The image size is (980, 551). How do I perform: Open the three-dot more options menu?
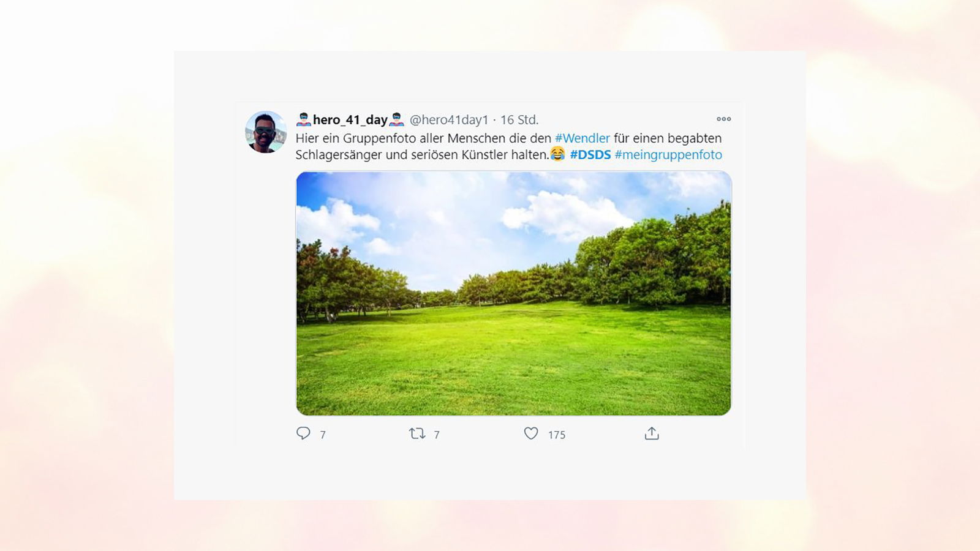pos(724,119)
